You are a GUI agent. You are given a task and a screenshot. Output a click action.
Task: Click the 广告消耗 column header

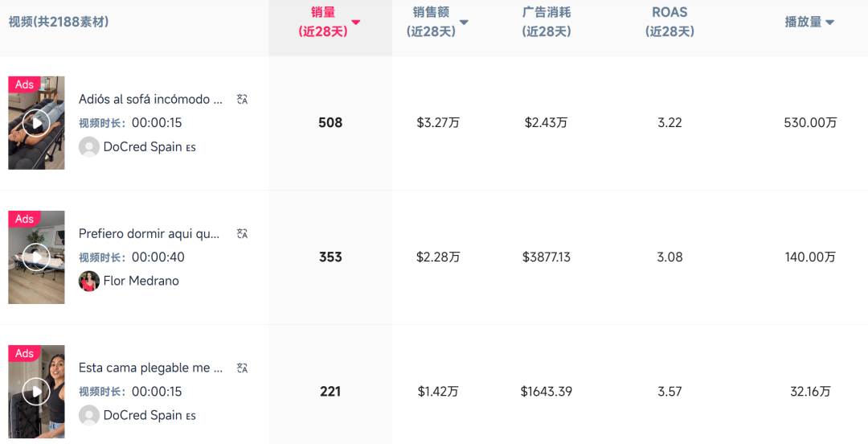547,22
